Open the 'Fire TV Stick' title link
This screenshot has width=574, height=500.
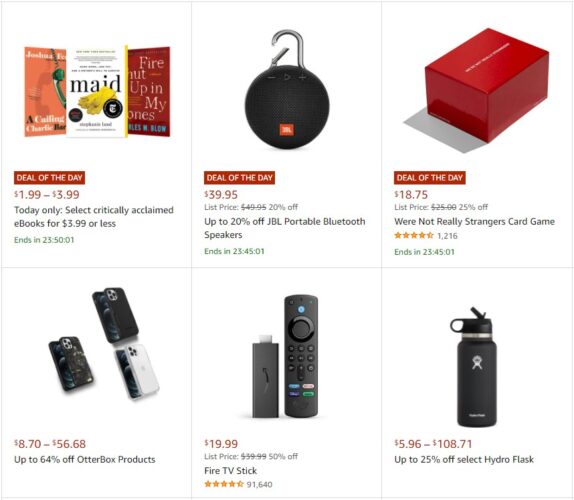231,471
